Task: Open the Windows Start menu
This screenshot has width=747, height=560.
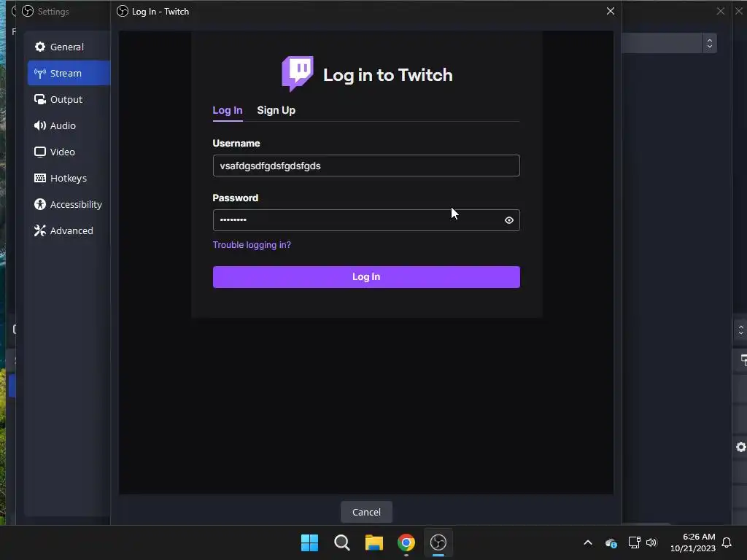Action: coord(309,542)
